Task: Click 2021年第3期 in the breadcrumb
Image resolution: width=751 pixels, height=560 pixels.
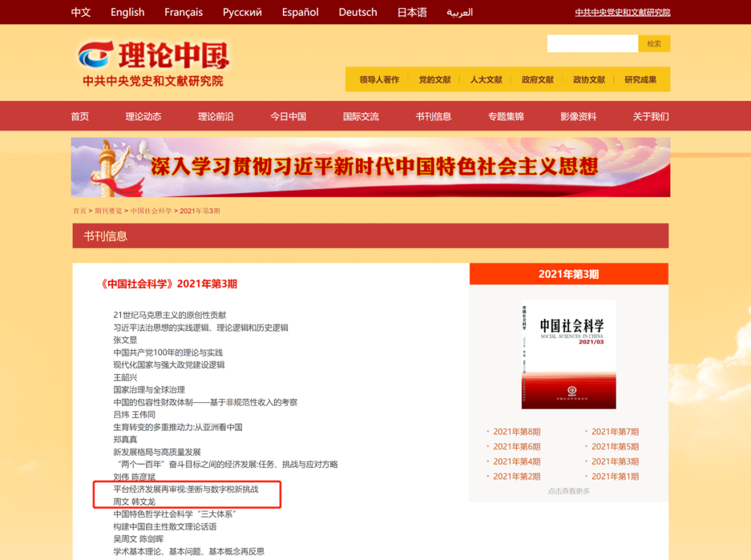Action: pos(200,211)
